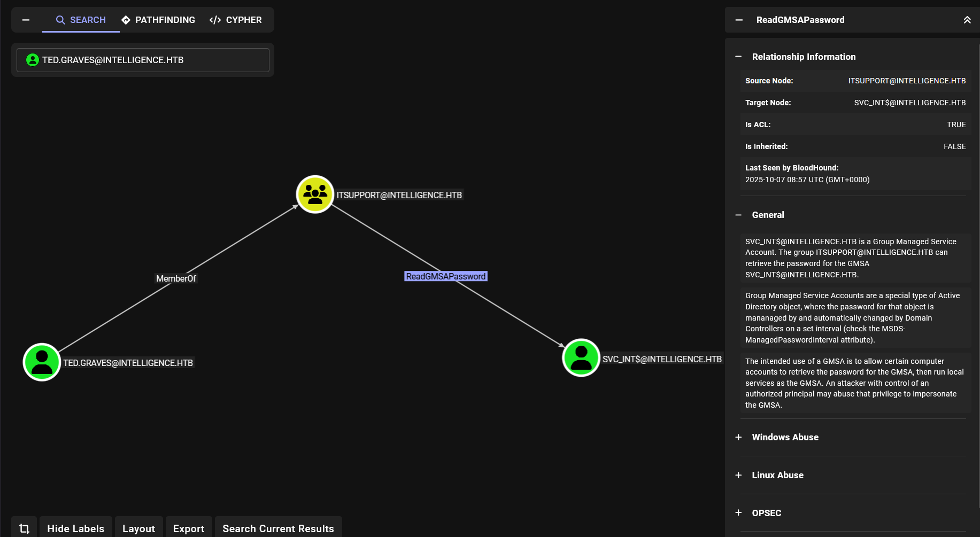Click the double-chevron collapse icon in ReadGMSAPassword header
Screen dimensions: 980x537
pyautogui.click(x=967, y=20)
